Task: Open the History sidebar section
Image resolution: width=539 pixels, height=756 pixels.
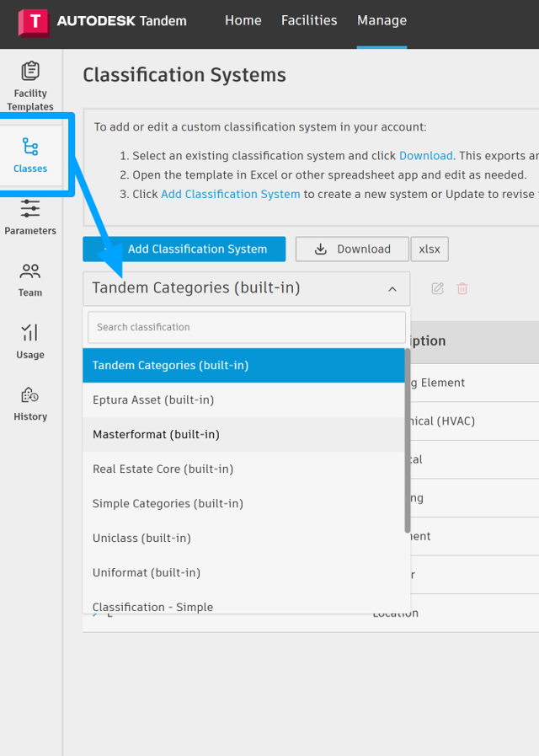Action: pyautogui.click(x=30, y=404)
